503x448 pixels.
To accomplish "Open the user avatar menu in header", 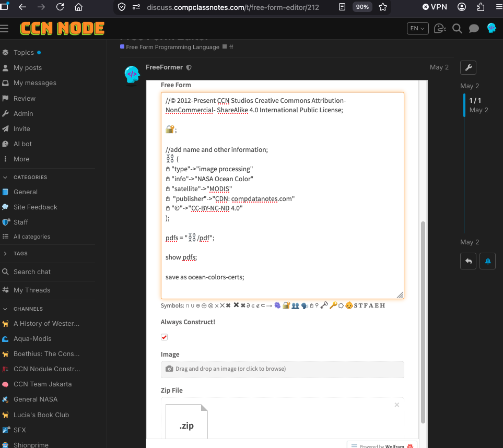I will [492, 28].
